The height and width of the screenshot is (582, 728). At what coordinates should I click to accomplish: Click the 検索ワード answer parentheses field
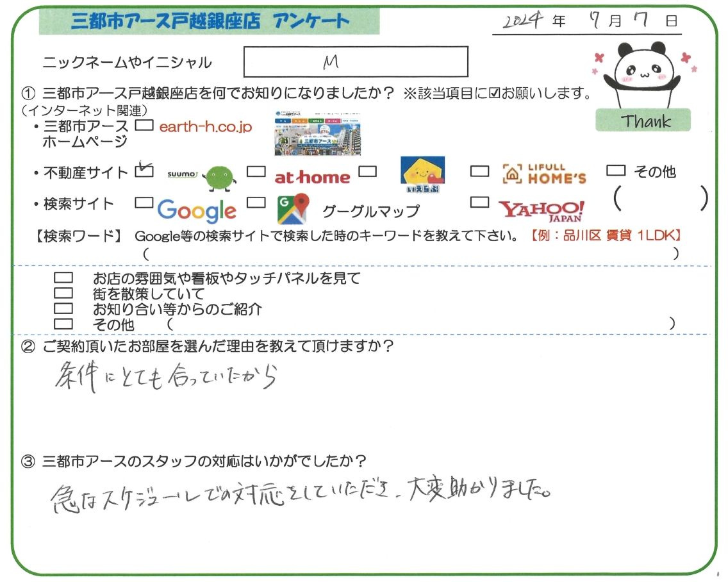[x=411, y=254]
